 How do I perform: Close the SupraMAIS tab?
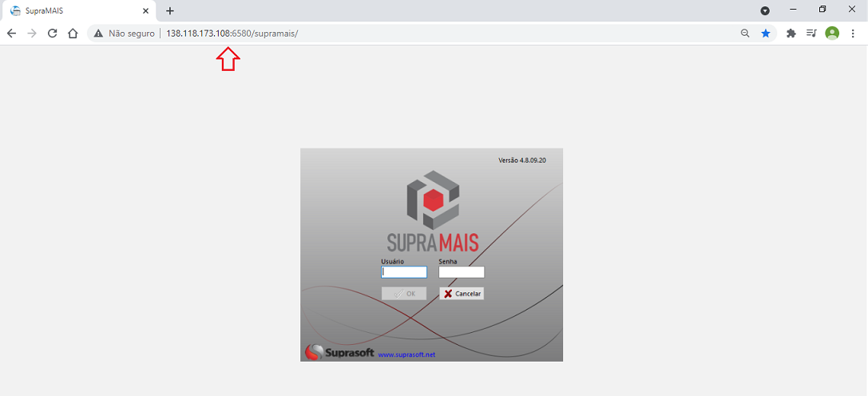[145, 10]
